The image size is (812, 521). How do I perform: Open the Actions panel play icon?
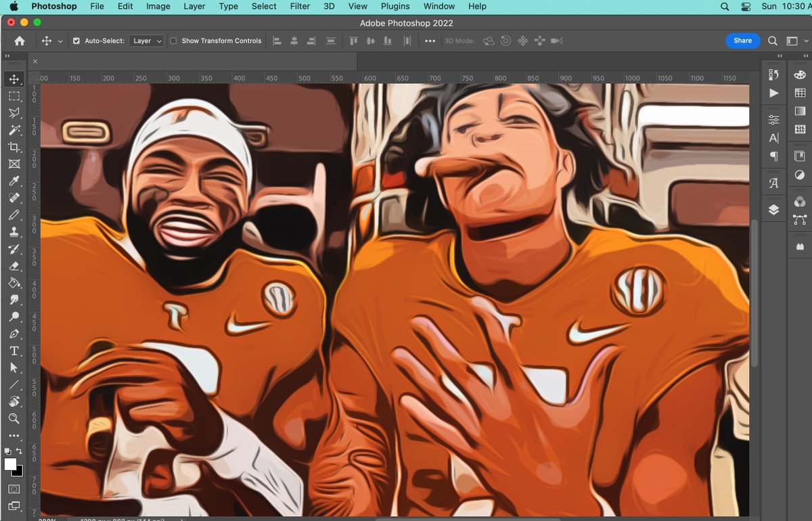[774, 93]
